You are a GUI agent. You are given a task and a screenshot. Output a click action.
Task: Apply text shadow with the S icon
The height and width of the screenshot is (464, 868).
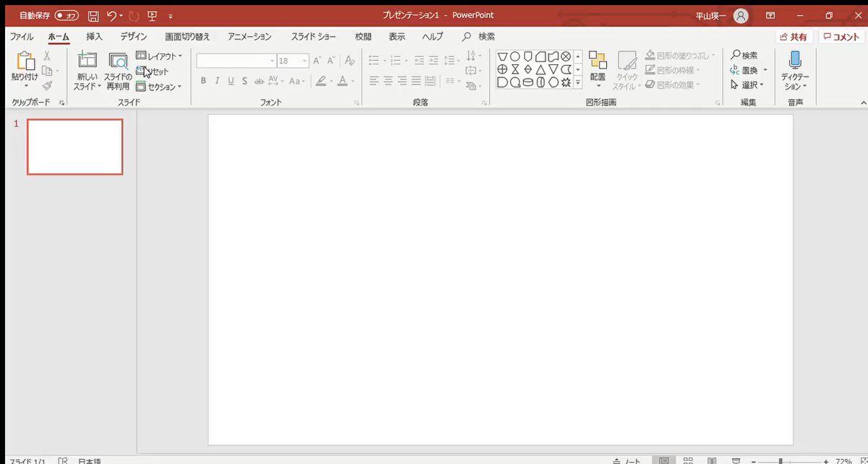(244, 81)
